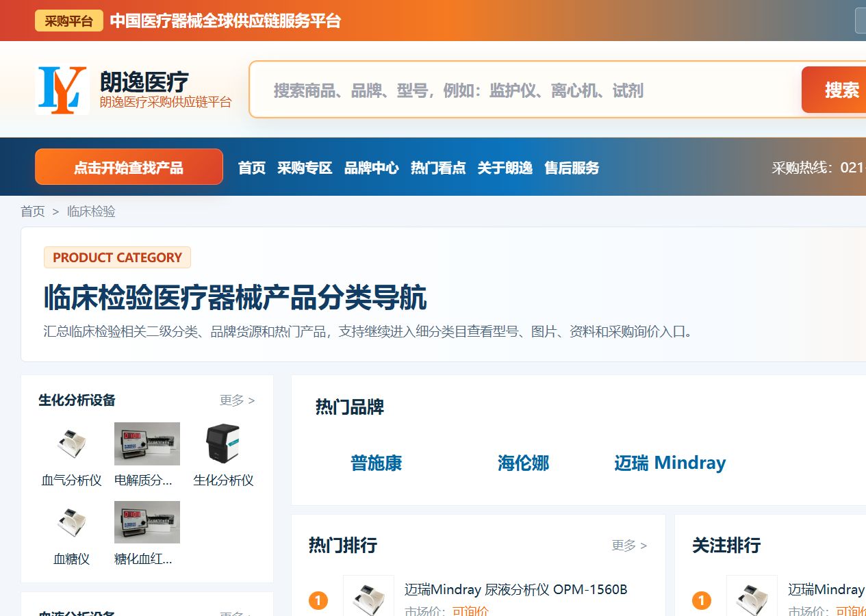Click 更多 > beside 热门排行

[x=629, y=546]
